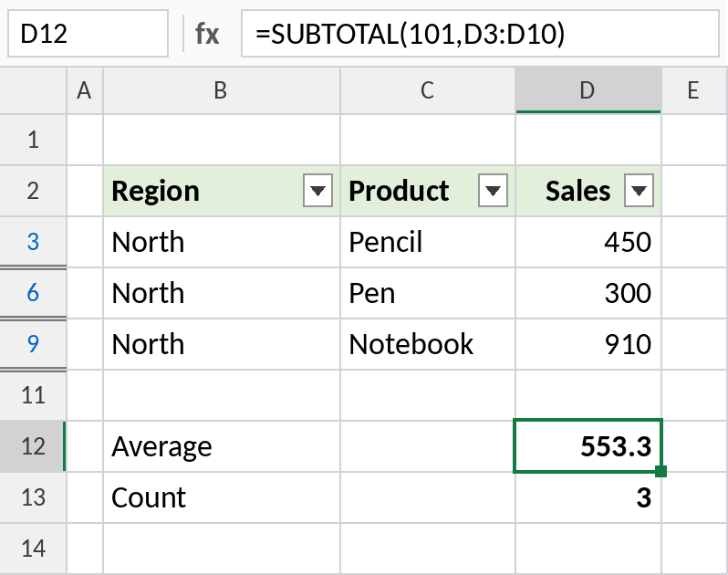Select row 14 header
Image resolution: width=728 pixels, height=575 pixels.
pos(33,549)
